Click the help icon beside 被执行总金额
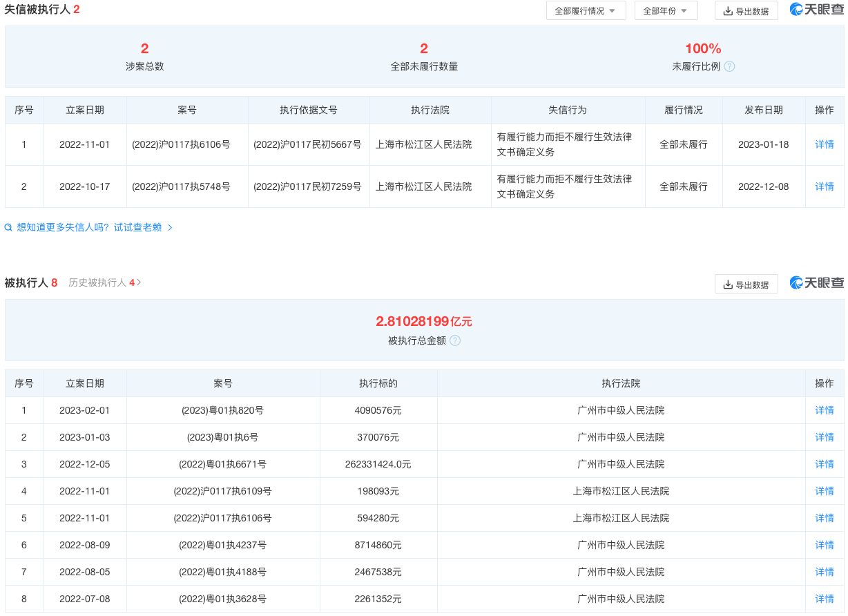 tap(455, 340)
